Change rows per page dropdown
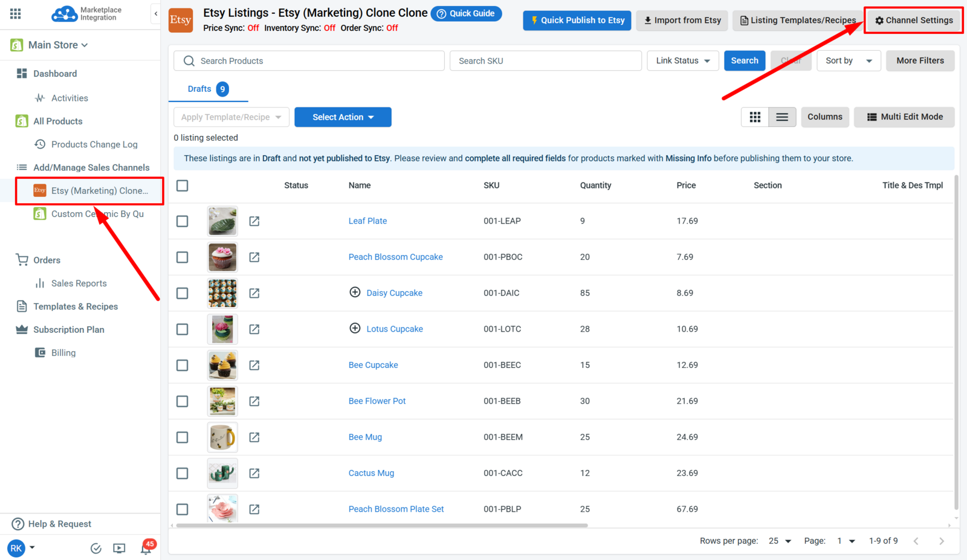Image resolution: width=967 pixels, height=560 pixels. (780, 541)
